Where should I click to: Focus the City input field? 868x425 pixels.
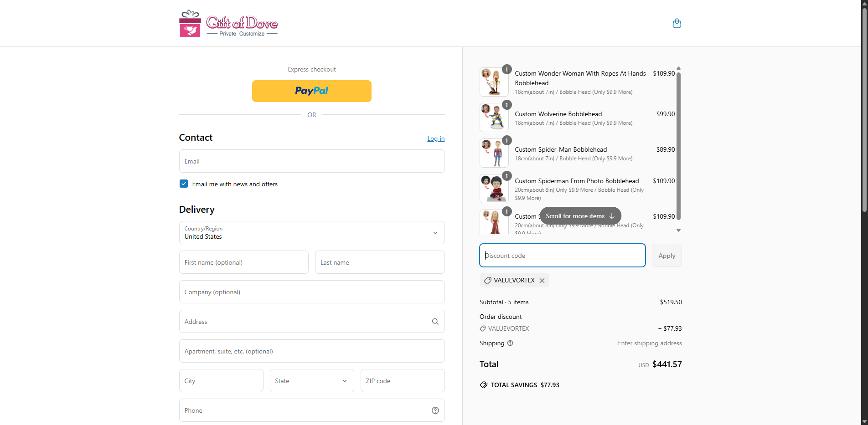(x=221, y=381)
